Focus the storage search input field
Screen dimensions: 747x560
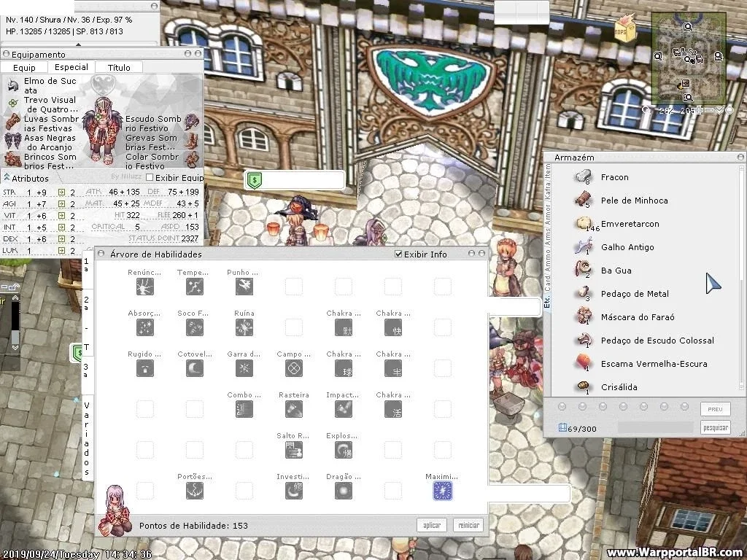coord(656,427)
